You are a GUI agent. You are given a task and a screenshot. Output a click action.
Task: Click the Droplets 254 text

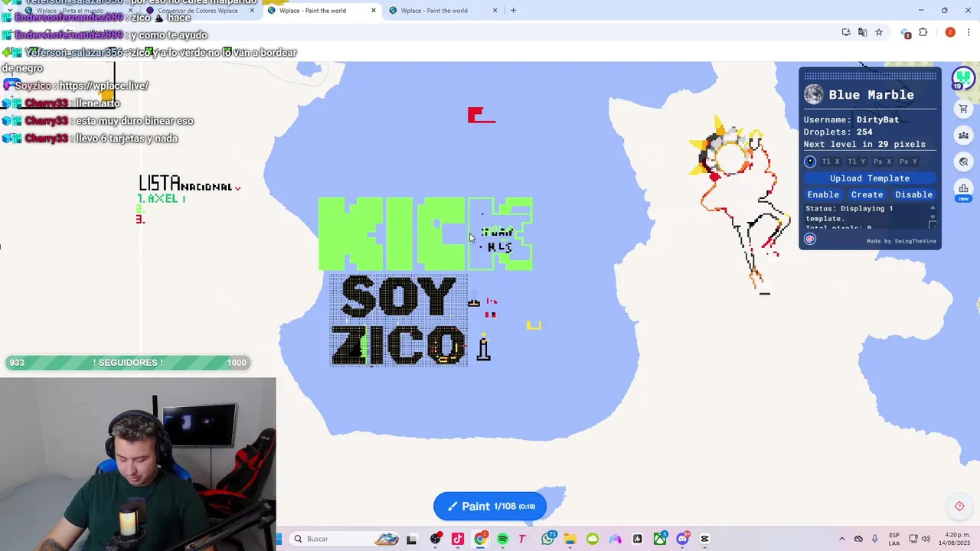[838, 132]
